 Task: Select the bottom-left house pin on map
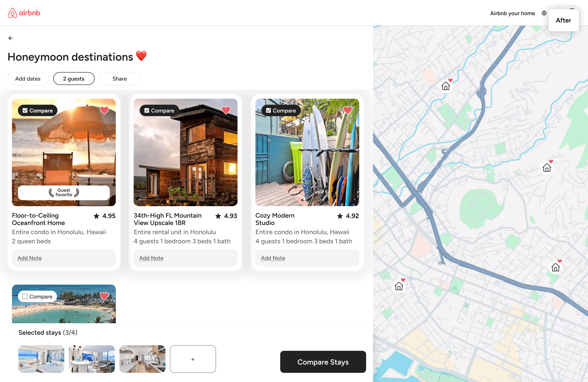399,286
